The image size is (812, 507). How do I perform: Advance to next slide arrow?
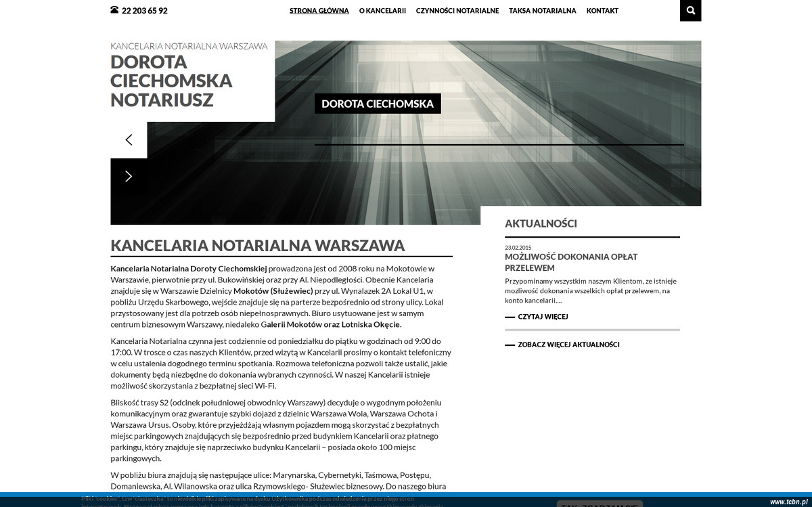coord(129,177)
